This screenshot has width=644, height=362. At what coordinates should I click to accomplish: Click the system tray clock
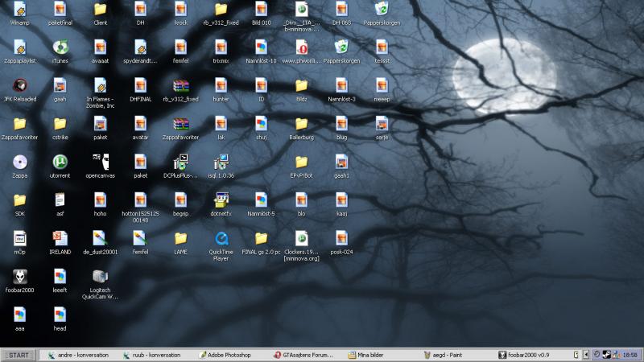click(630, 355)
